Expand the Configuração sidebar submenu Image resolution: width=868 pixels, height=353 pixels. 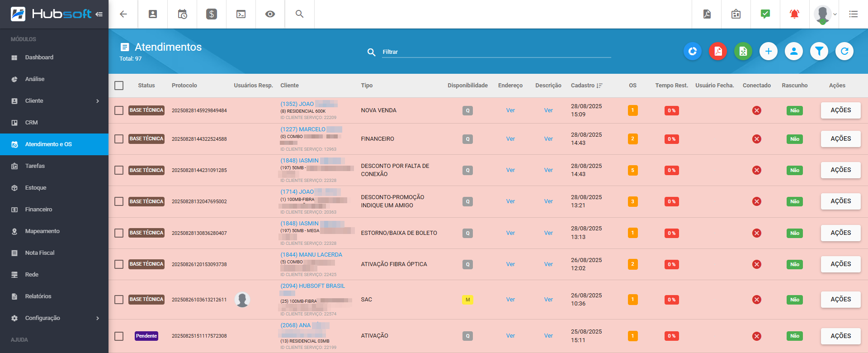tap(98, 318)
